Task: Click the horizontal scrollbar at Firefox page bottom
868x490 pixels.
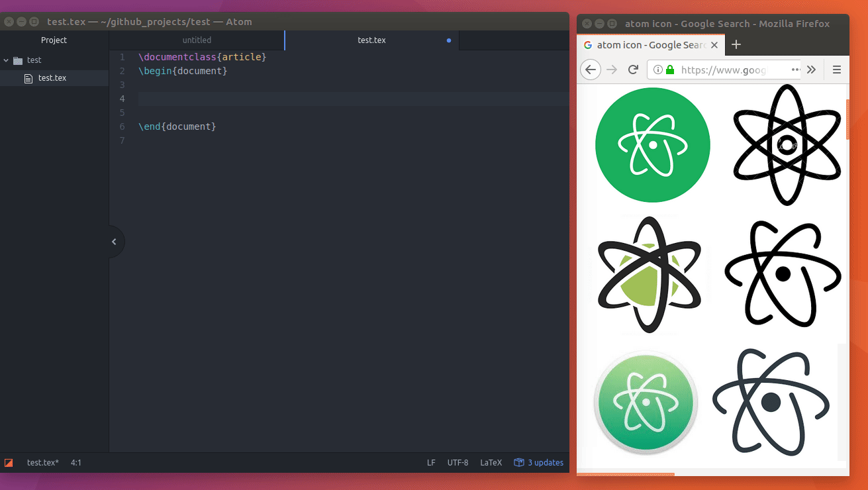Action: click(x=626, y=474)
